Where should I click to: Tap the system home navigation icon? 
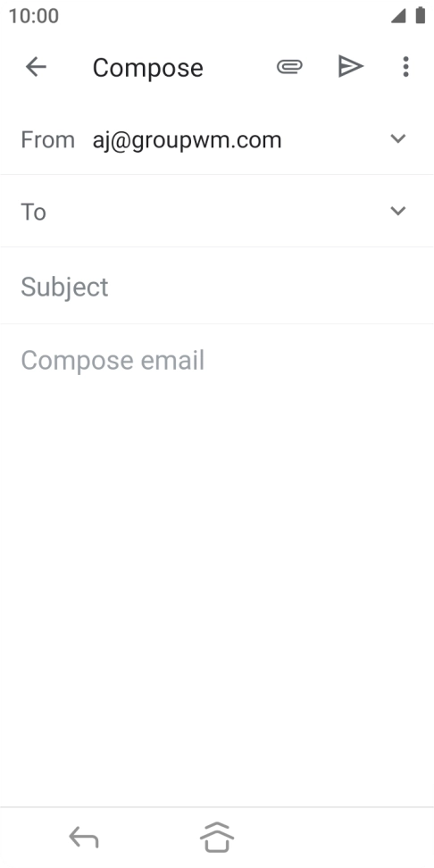[x=217, y=838]
